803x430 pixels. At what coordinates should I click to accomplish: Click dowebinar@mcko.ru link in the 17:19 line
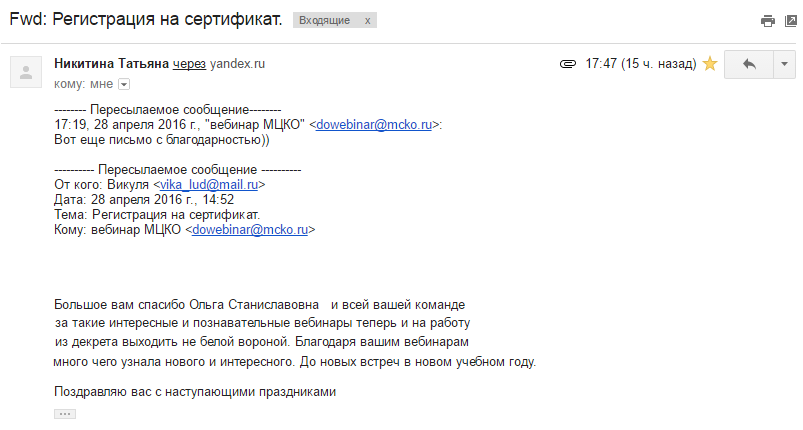(x=374, y=125)
